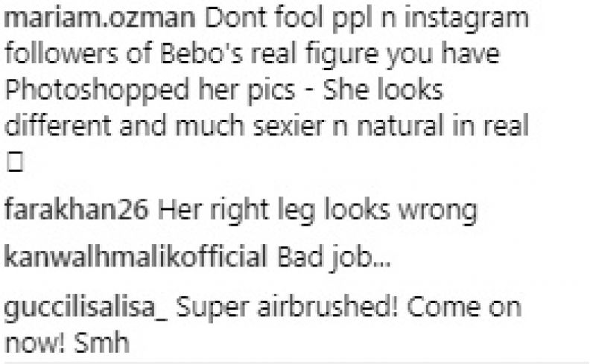Select the "Bad job..." comment text

tap(334, 258)
